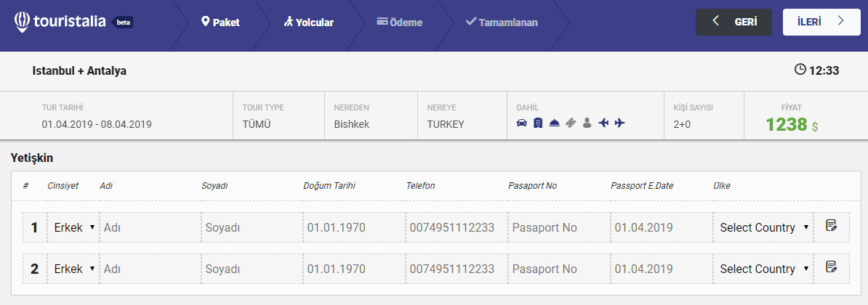Switch to the Ödeme step

pos(399,23)
